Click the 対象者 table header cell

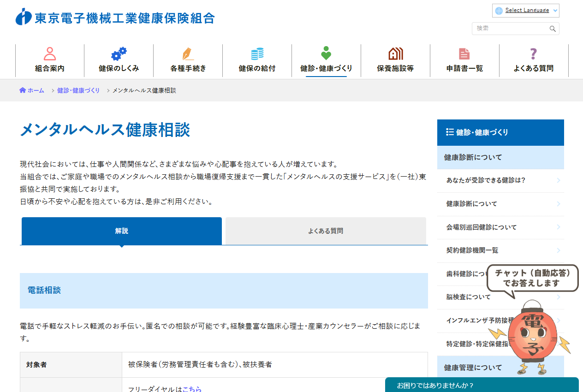pyautogui.click(x=71, y=365)
